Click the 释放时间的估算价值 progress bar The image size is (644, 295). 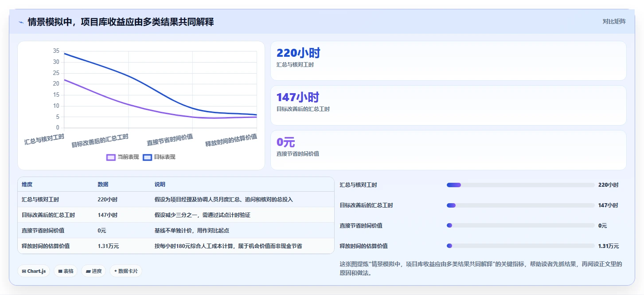tap(520, 246)
